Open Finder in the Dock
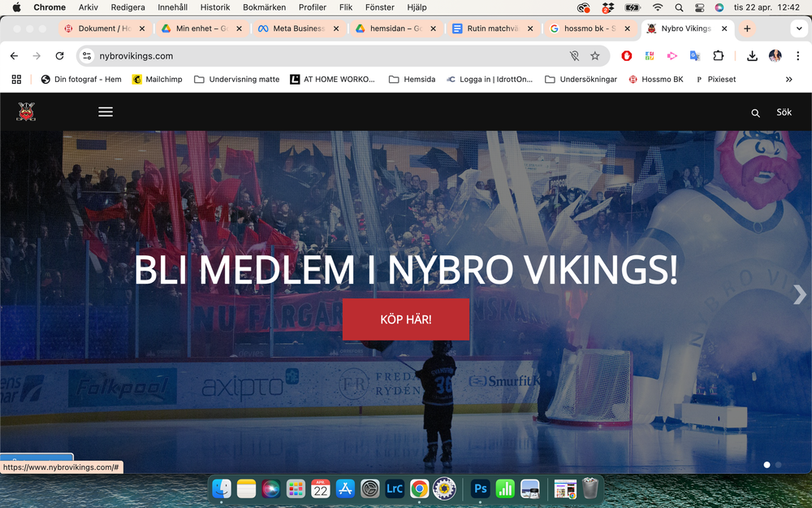Screen dimensions: 812x508 click(222, 488)
